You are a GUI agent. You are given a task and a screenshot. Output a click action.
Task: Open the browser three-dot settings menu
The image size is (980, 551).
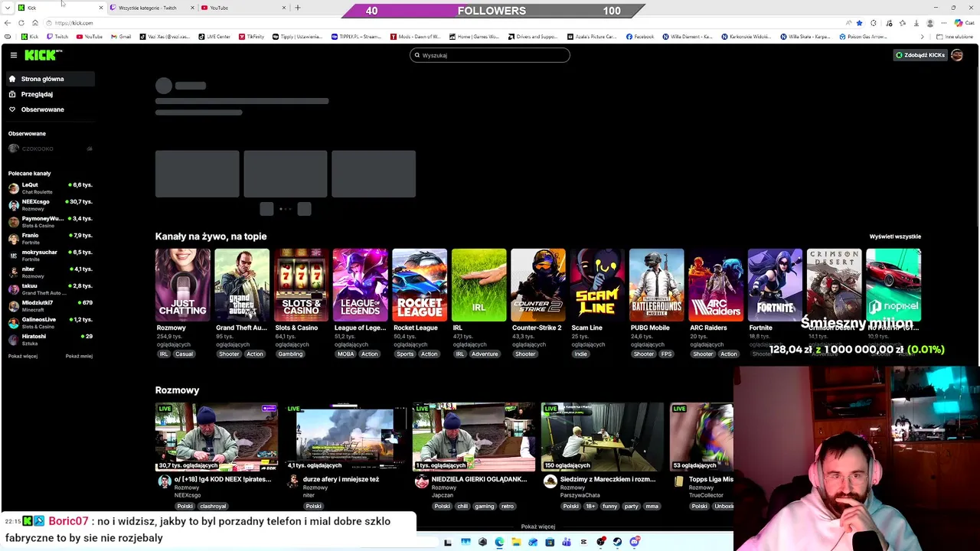pyautogui.click(x=944, y=23)
